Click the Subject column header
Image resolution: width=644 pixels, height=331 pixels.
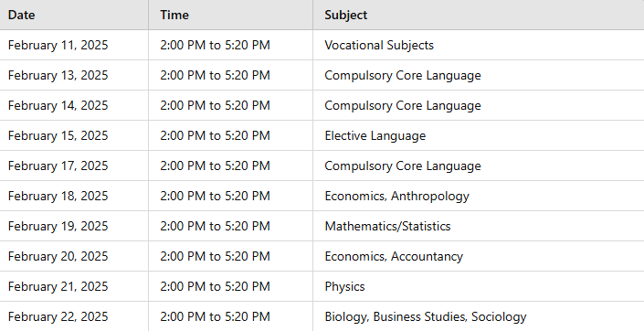tap(479, 15)
